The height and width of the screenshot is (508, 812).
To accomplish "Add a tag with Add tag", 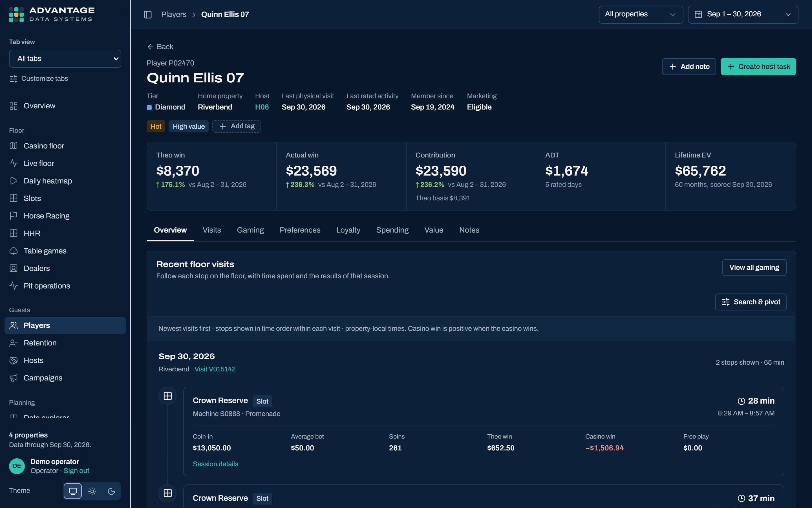I will 237,126.
